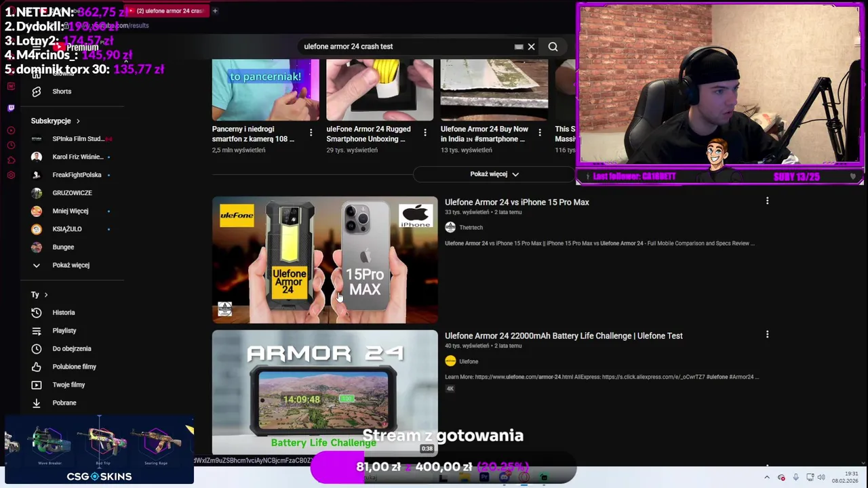
Task: Show hidden system tray icons chevron
Action: click(767, 477)
